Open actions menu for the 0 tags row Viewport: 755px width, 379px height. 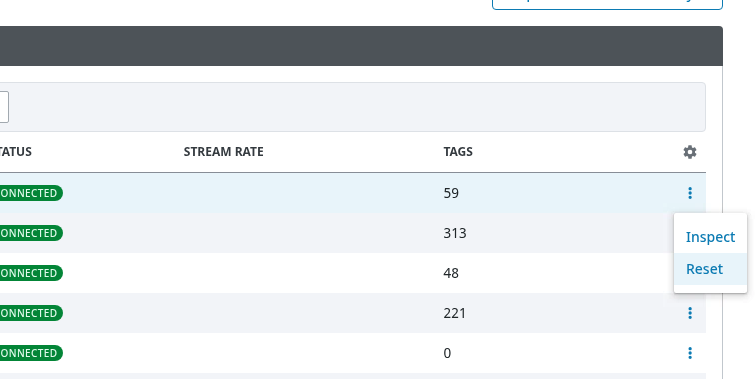click(690, 353)
